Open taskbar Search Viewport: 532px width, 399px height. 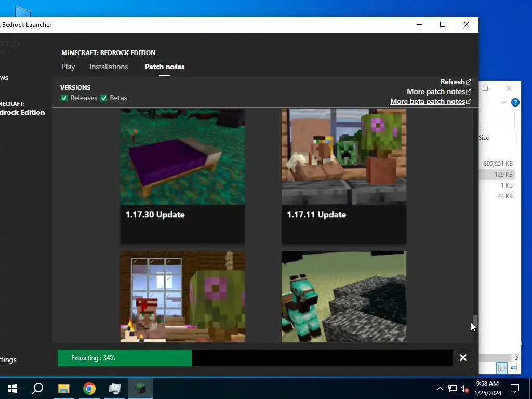(37, 389)
